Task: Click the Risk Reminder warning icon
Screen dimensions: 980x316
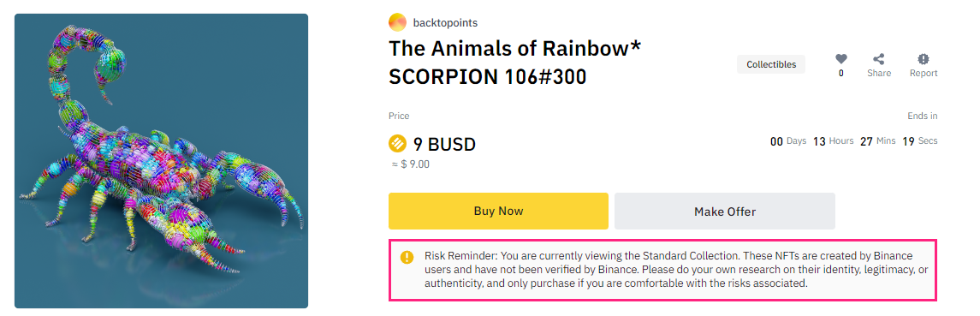Action: [x=407, y=257]
